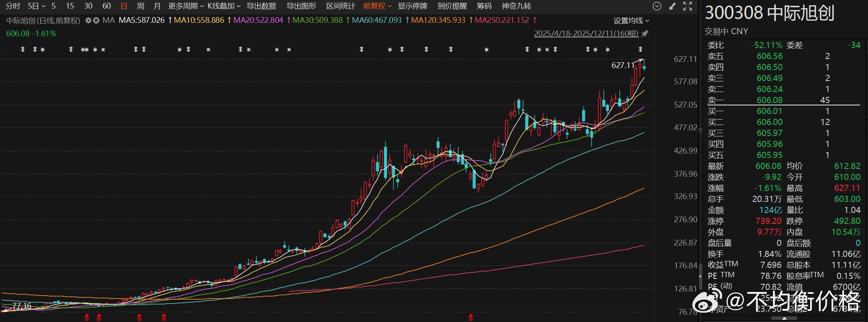Image resolution: width=868 pixels, height=322 pixels.
Task: Click the 最低 value 603.00
Action: point(847,199)
